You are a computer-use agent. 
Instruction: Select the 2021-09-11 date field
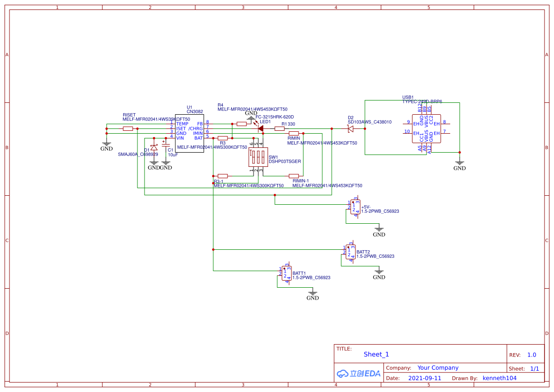coord(424,378)
